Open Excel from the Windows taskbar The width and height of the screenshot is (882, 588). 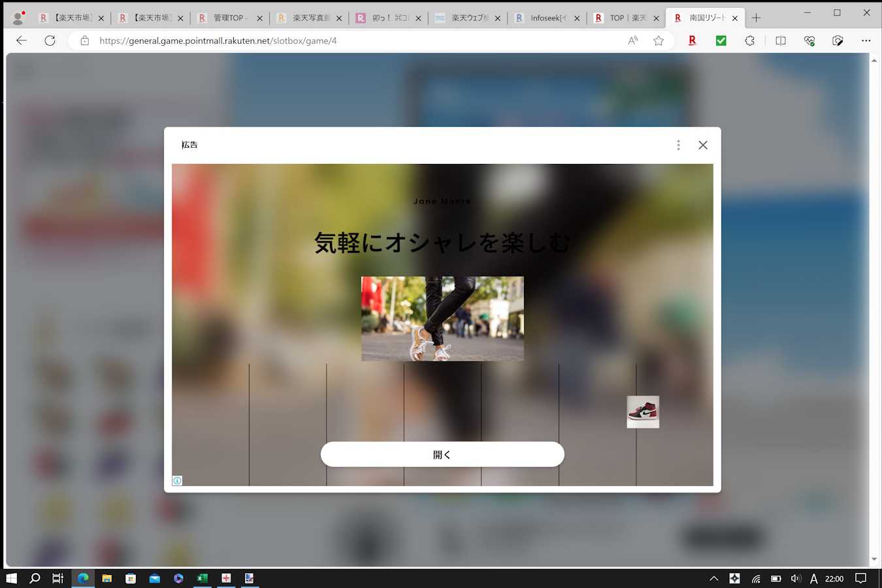(x=203, y=578)
